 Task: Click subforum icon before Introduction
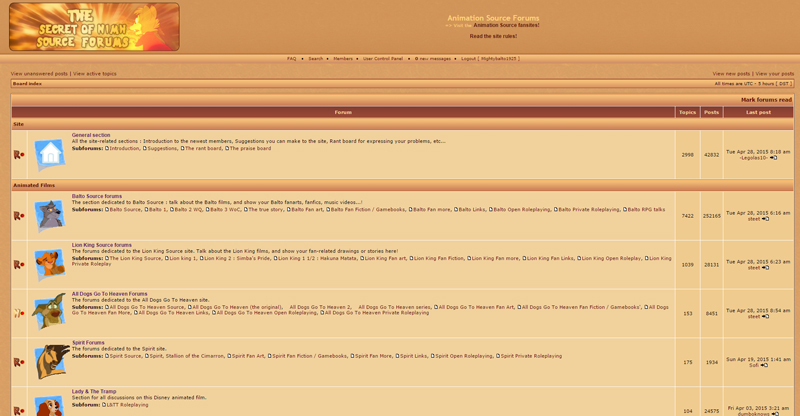107,148
